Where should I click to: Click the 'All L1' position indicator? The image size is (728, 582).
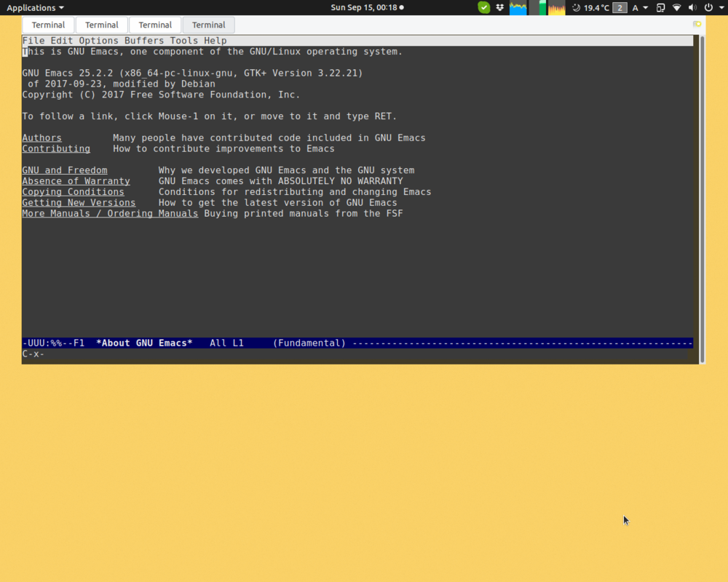[x=226, y=343]
